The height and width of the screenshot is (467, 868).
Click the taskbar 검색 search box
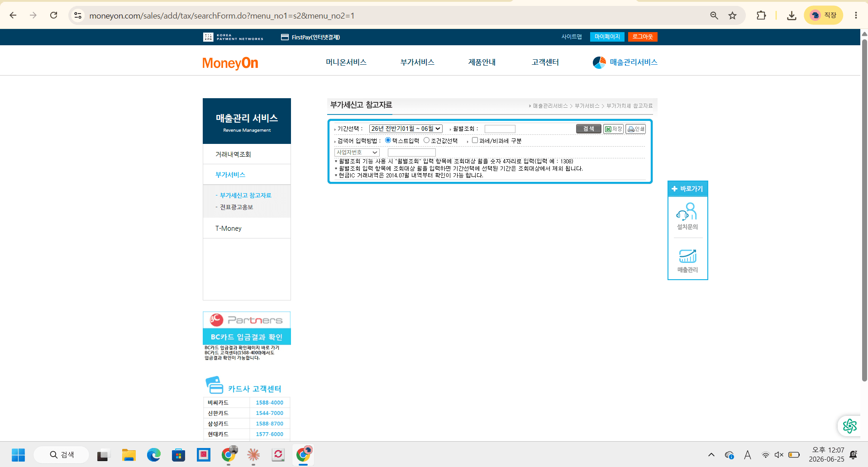click(61, 455)
